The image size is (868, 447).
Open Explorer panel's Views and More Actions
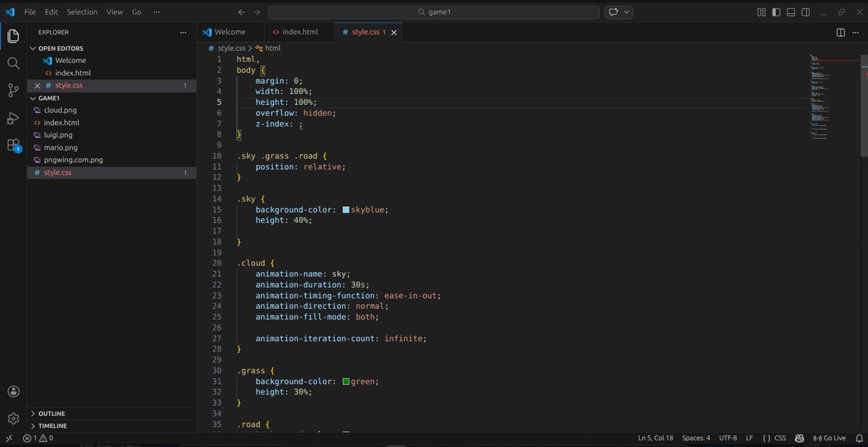pos(184,32)
